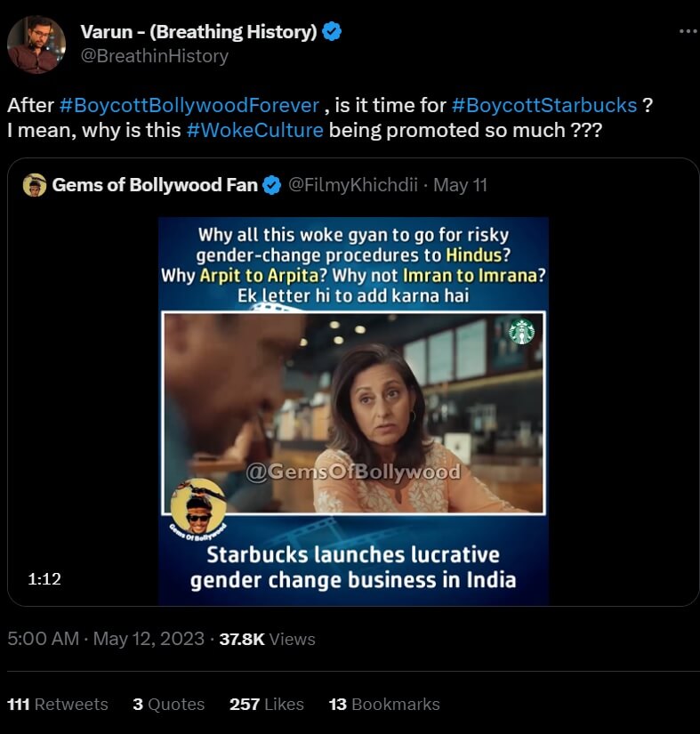Open the #WokeCulture hashtag link
Viewport: 700px width, 734px height.
[254, 130]
